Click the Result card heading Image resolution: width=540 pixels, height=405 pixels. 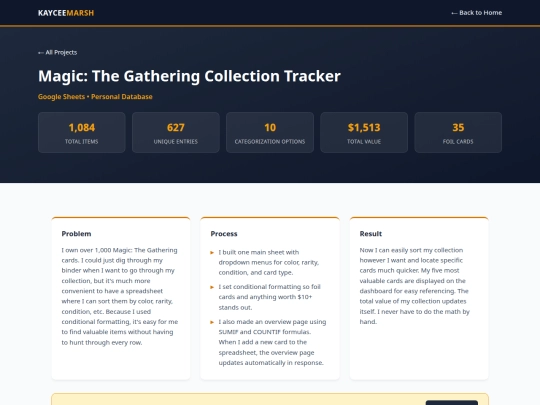tap(371, 234)
